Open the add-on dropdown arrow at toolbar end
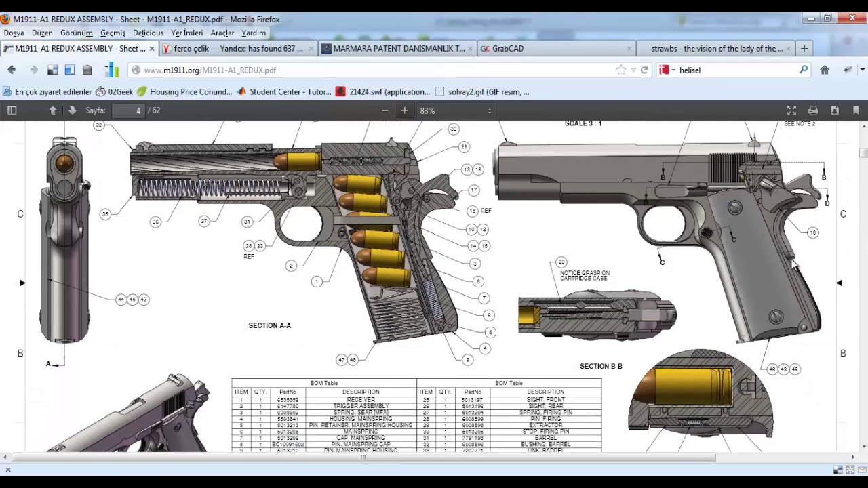This screenshot has height=488, width=868. 862,70
